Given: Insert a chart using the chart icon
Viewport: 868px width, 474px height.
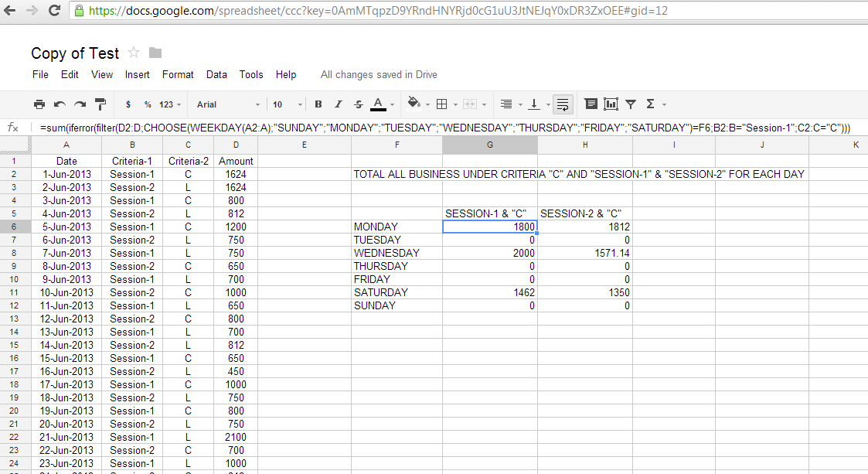Looking at the screenshot, I should [611, 104].
